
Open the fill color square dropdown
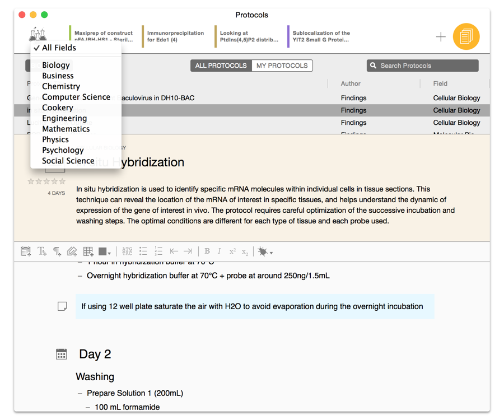coord(105,252)
